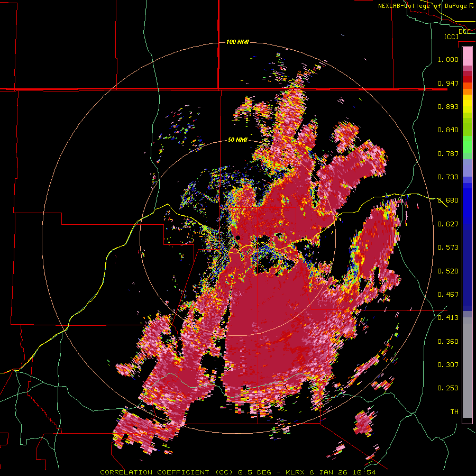Click the light pink color scale segment
476x476 pixels.
point(467,57)
